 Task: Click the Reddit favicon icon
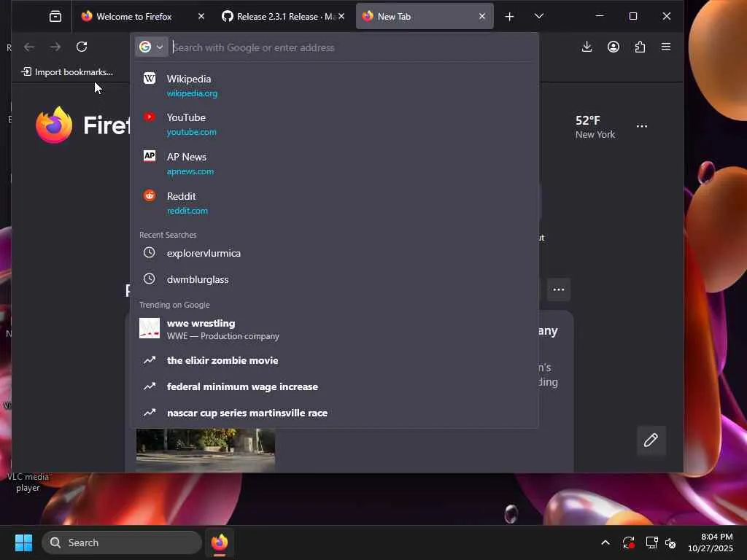150,195
